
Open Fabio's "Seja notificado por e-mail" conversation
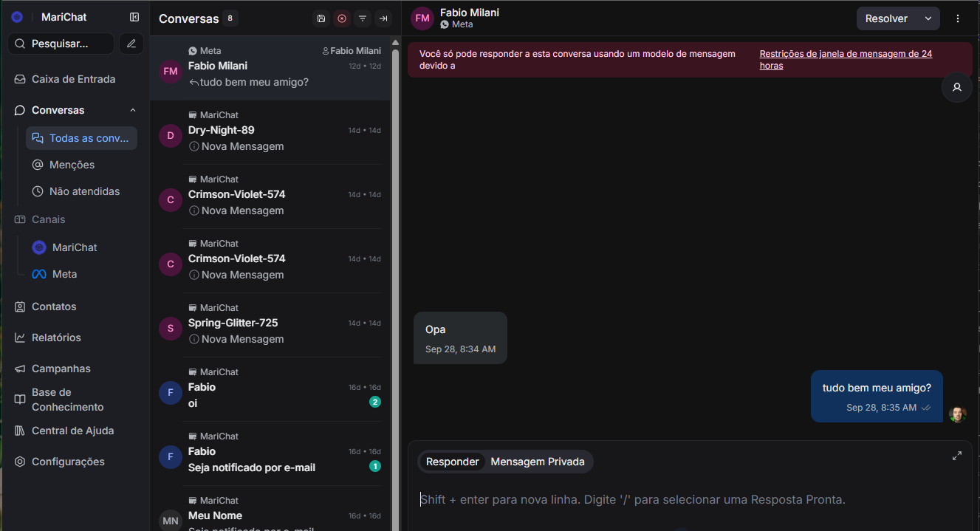click(x=270, y=453)
